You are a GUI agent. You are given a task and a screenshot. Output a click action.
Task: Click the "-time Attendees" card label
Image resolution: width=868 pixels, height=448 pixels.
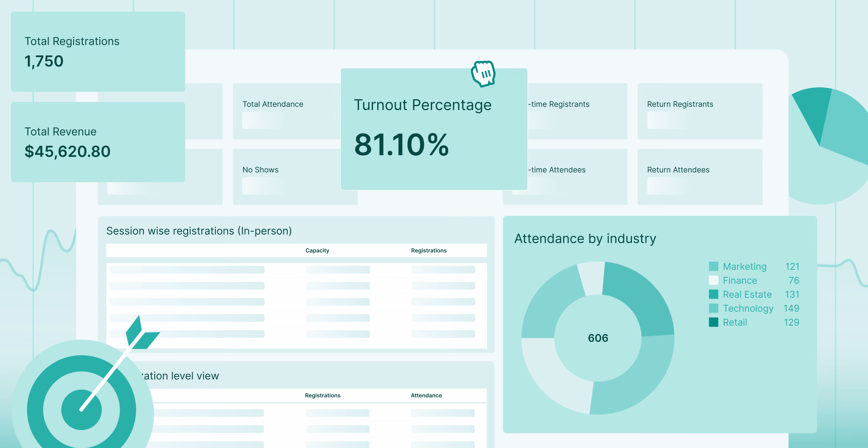(557, 170)
